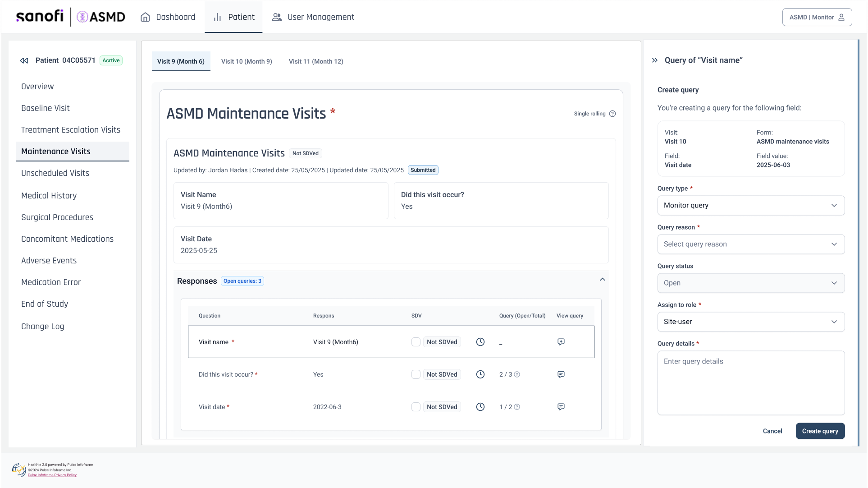Open Concomitant Medications in the sidebar
The image size is (868, 488).
(68, 239)
